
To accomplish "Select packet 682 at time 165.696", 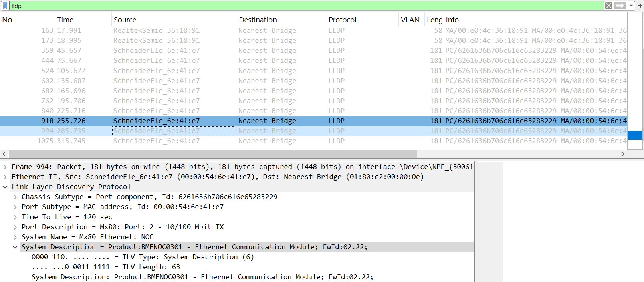I will [313, 91].
